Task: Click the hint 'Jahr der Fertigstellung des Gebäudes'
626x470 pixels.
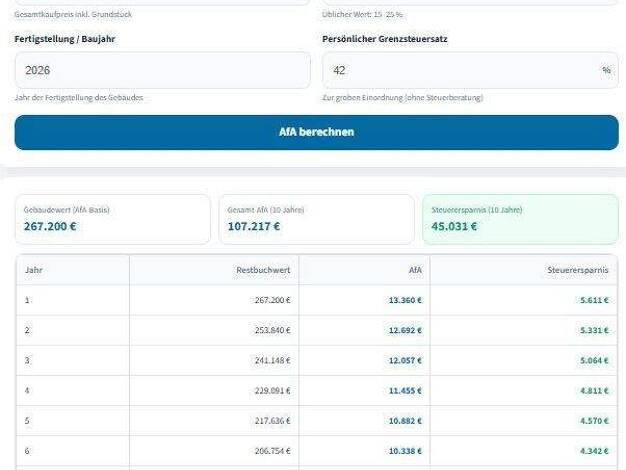Action: click(79, 98)
